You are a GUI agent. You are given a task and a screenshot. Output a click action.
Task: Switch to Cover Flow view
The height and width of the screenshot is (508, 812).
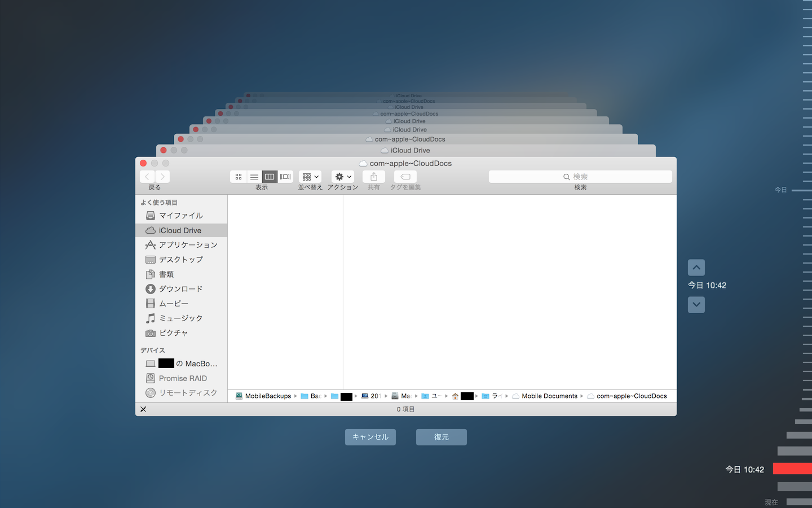[x=285, y=177]
